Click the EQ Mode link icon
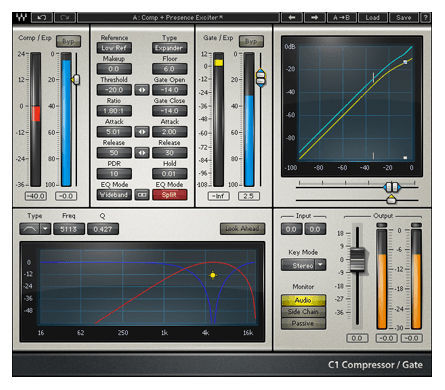Screen dimensions: 445x390 (142, 195)
